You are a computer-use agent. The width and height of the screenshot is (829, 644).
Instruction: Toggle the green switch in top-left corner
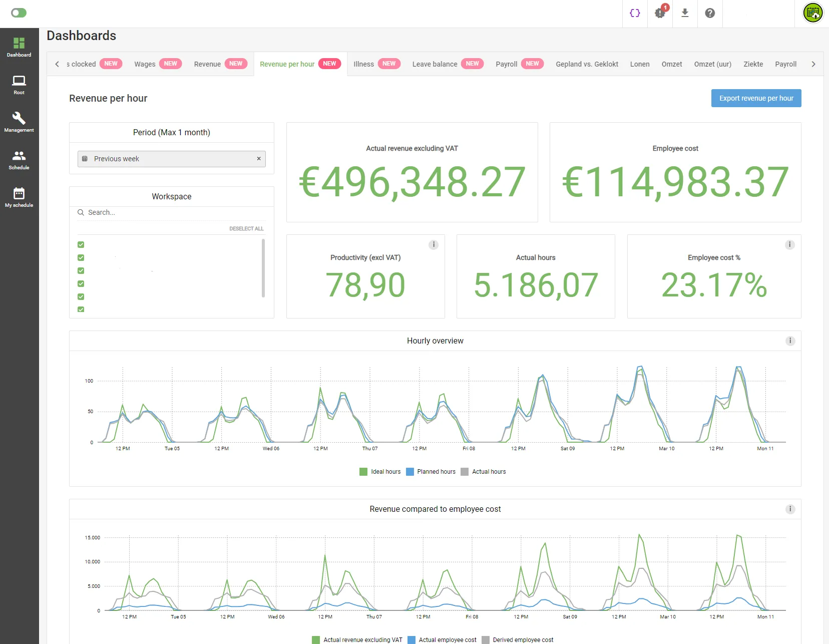[x=19, y=13]
